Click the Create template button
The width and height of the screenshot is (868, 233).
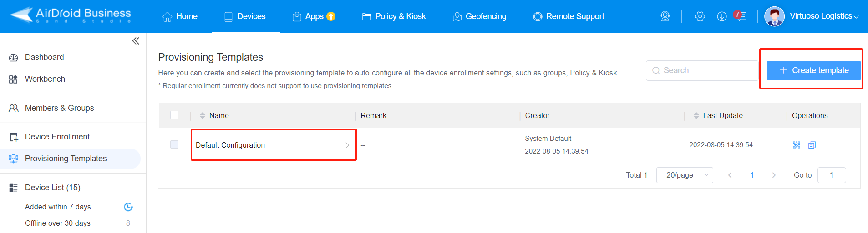813,70
